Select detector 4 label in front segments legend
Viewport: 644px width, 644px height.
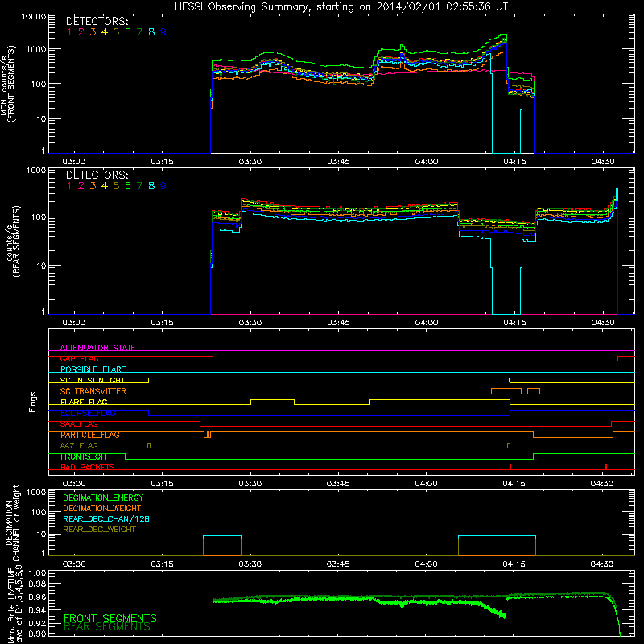tap(105, 32)
